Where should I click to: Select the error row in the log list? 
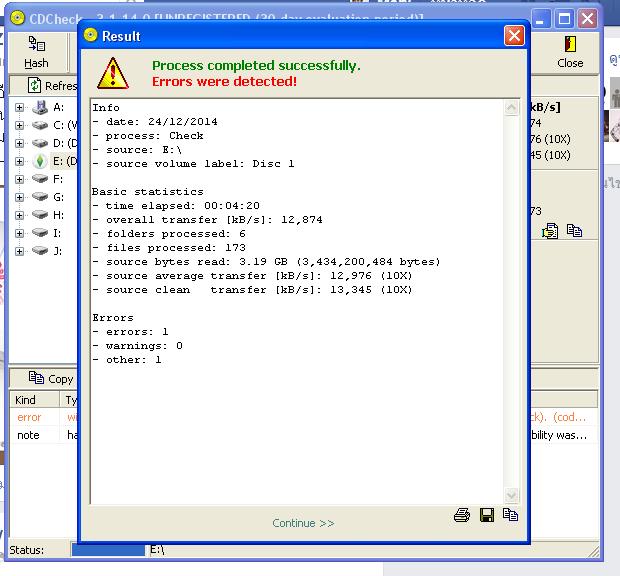coord(30,417)
